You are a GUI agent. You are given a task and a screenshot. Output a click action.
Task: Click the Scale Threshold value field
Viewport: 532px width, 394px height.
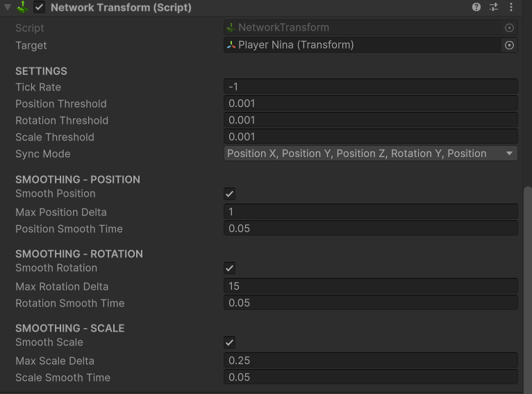pyautogui.click(x=370, y=136)
